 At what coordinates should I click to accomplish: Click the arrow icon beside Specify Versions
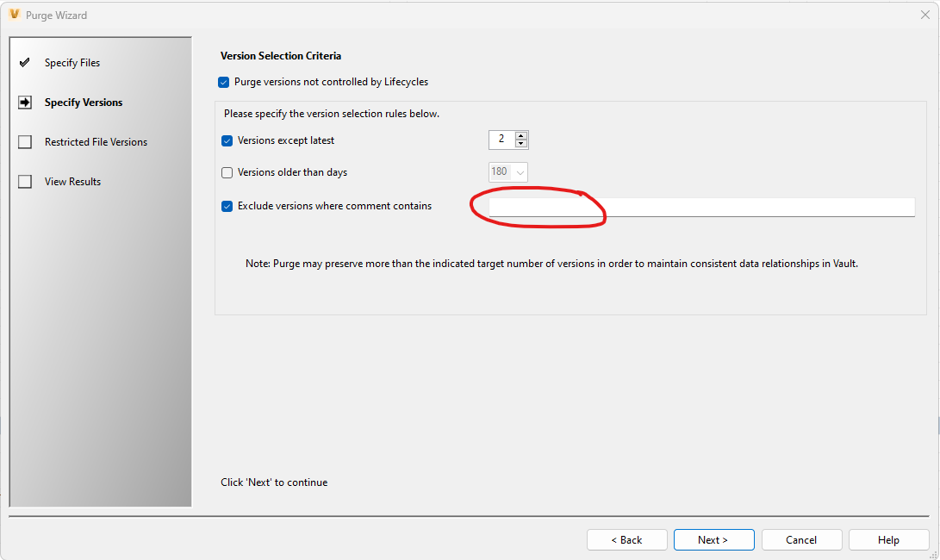pyautogui.click(x=24, y=102)
